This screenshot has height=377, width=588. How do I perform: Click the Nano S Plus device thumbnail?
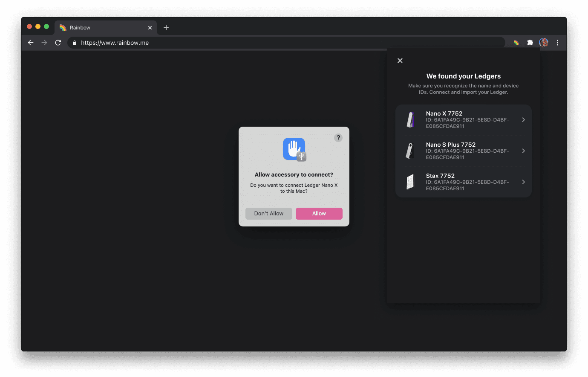tap(410, 151)
